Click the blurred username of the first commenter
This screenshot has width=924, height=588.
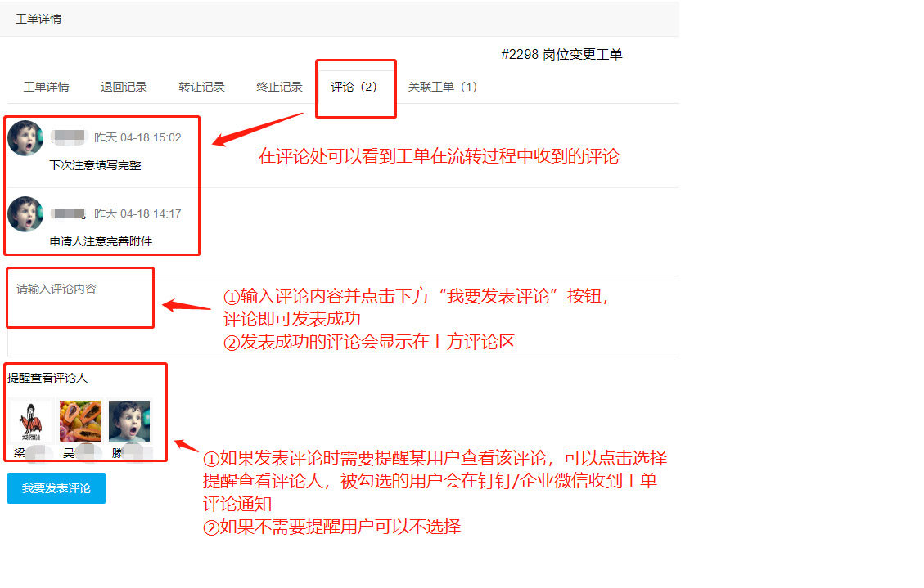pyautogui.click(x=69, y=137)
